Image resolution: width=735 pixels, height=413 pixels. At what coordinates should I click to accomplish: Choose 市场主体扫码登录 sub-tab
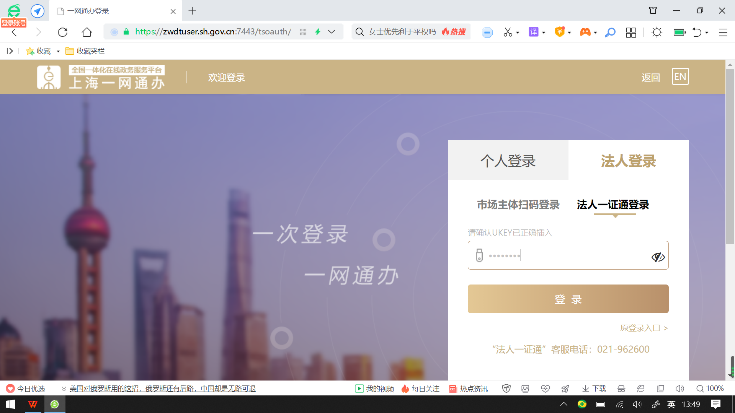(518, 205)
